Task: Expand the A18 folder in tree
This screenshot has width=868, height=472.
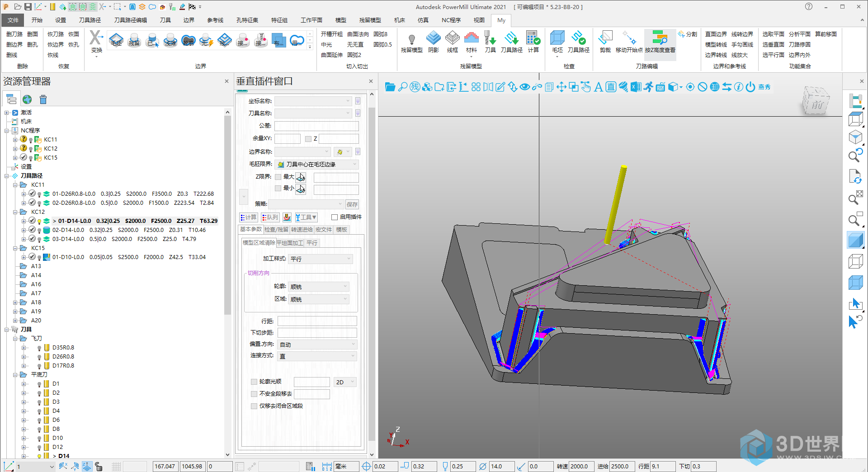Action: [15, 302]
